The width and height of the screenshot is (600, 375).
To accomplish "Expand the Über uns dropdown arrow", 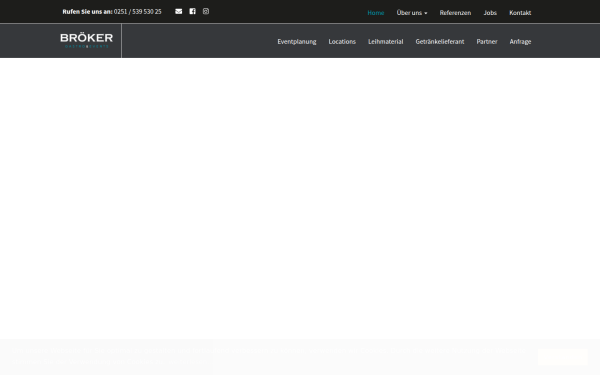I will pyautogui.click(x=426, y=13).
